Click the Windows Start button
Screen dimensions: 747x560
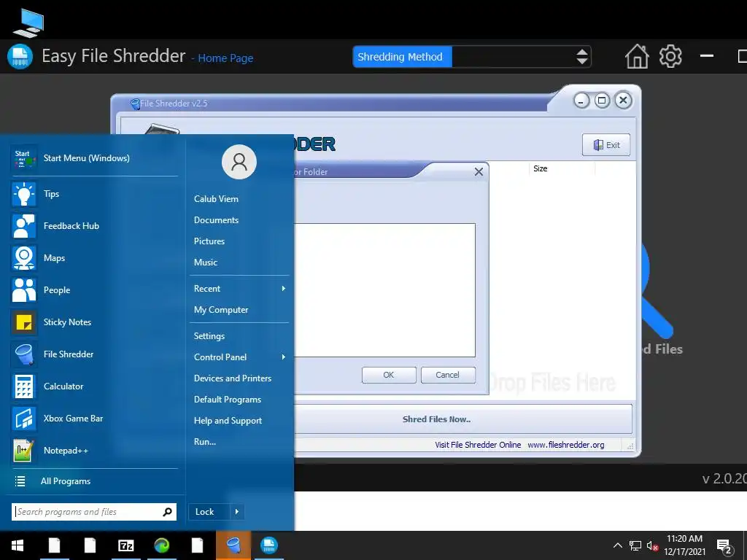pos(18,545)
